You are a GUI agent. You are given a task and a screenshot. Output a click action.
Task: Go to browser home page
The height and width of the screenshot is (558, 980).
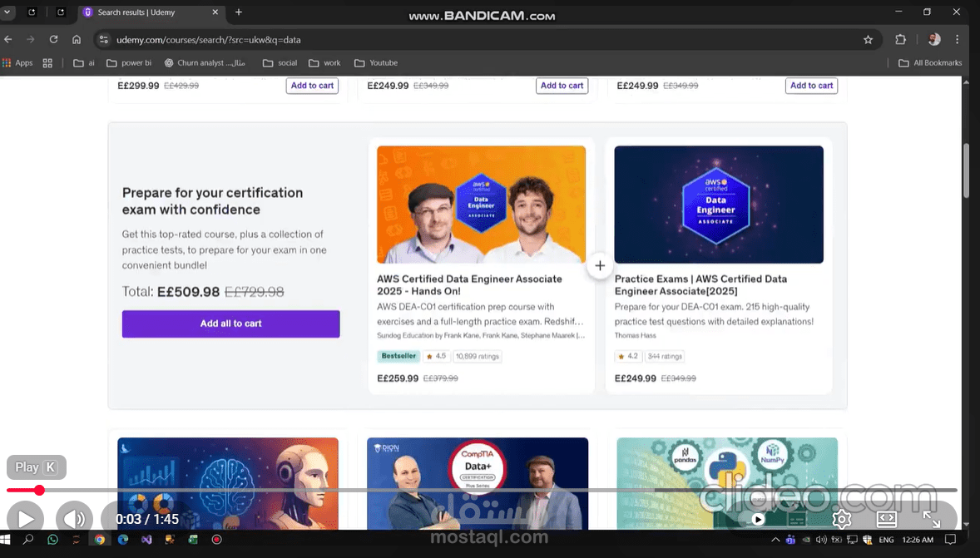pos(77,39)
